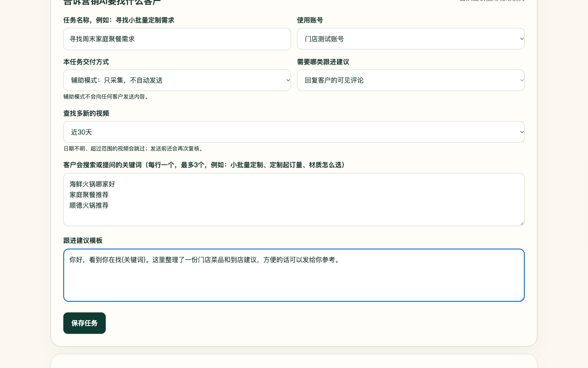Click the 家庭聚餐推荐 keyword line
This screenshot has height=368, width=588.
89,195
